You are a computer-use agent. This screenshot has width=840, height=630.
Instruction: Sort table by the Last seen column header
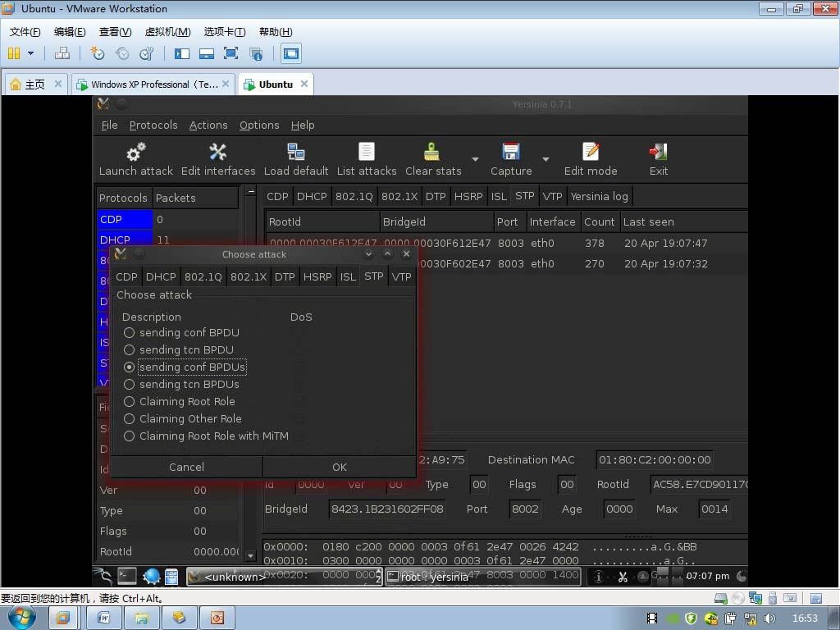682,221
